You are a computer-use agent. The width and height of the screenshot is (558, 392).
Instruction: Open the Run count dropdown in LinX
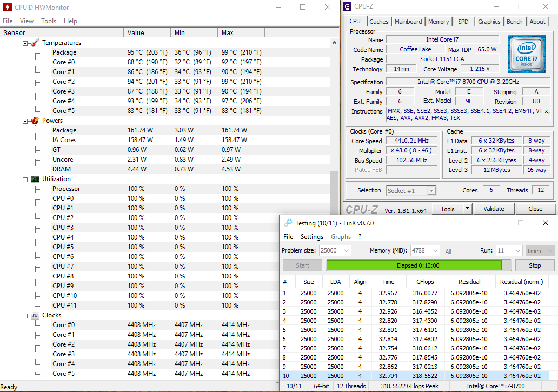(x=518, y=251)
